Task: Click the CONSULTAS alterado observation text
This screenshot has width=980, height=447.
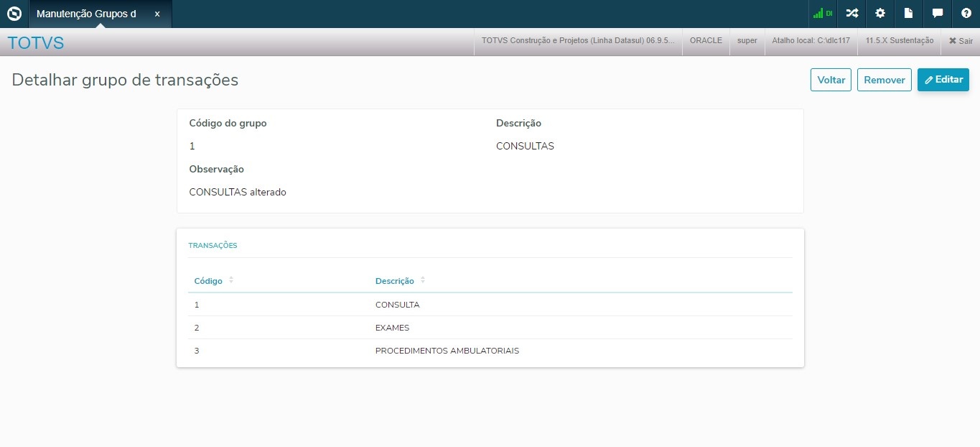Action: point(238,192)
